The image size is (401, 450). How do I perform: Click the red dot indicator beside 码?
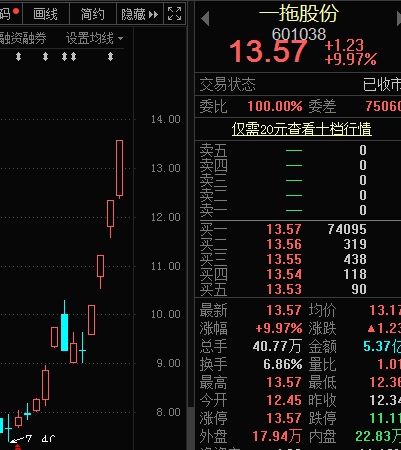click(x=16, y=12)
